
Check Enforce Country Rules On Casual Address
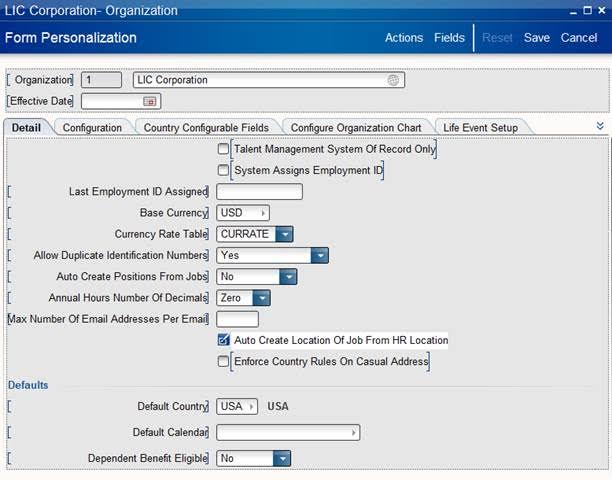coord(223,361)
